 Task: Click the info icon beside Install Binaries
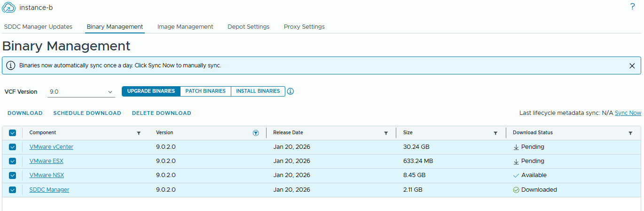pyautogui.click(x=291, y=91)
